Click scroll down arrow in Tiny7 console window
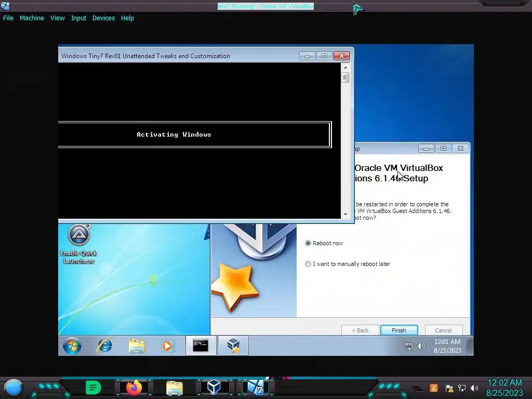532x399 pixels. coord(345,214)
